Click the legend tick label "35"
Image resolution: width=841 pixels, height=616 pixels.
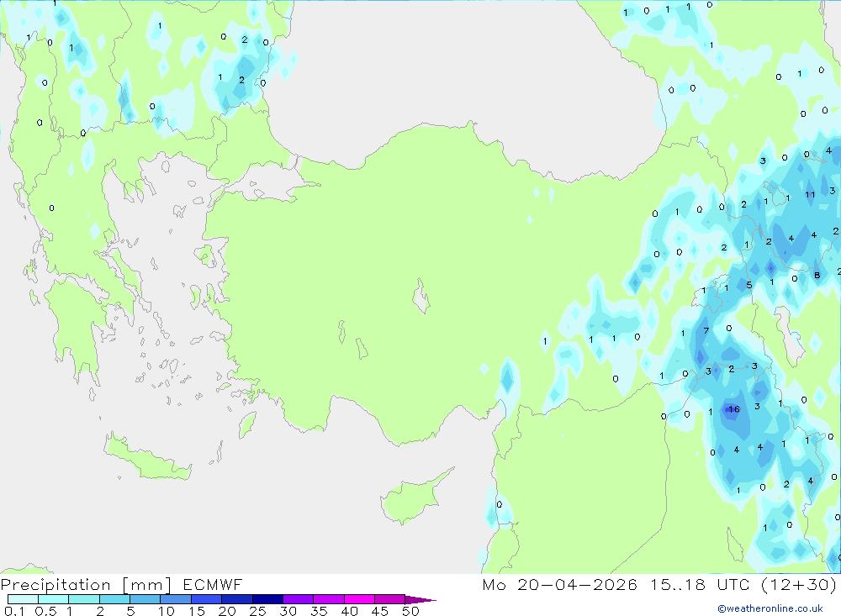pyautogui.click(x=319, y=611)
